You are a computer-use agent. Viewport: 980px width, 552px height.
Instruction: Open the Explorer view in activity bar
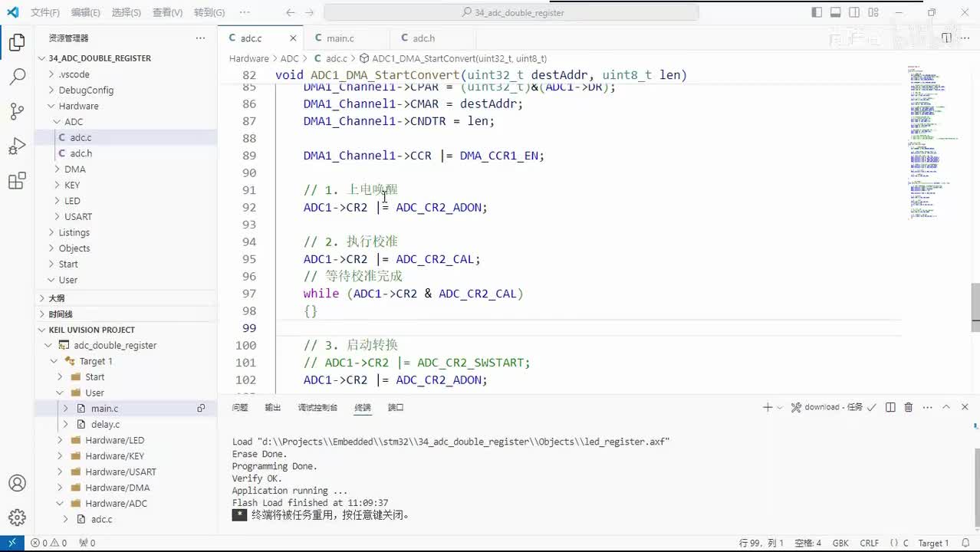coord(17,43)
